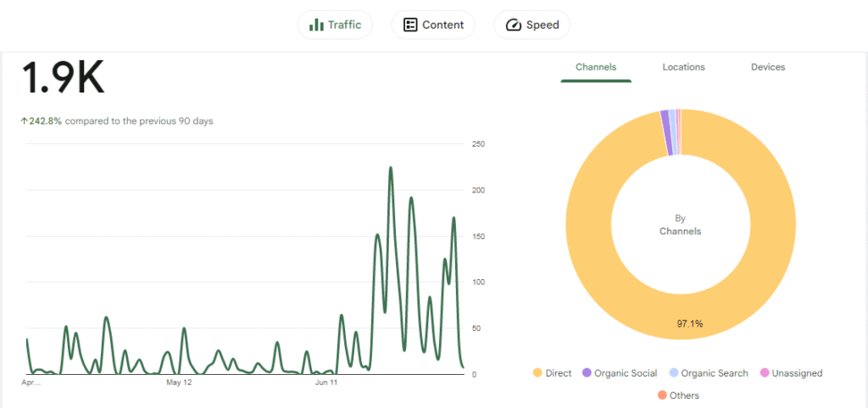Toggle the Direct legend text label
Image resolution: width=868 pixels, height=408 pixels.
(559, 373)
